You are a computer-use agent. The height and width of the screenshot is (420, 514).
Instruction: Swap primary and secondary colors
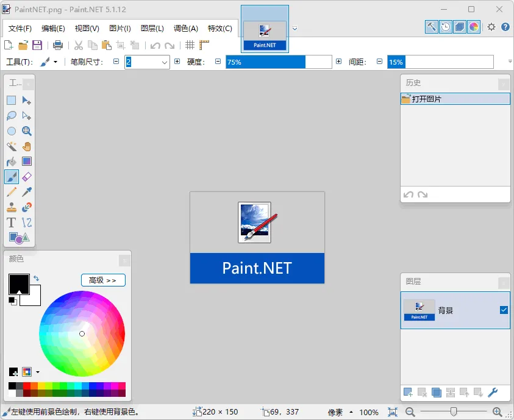(x=36, y=279)
